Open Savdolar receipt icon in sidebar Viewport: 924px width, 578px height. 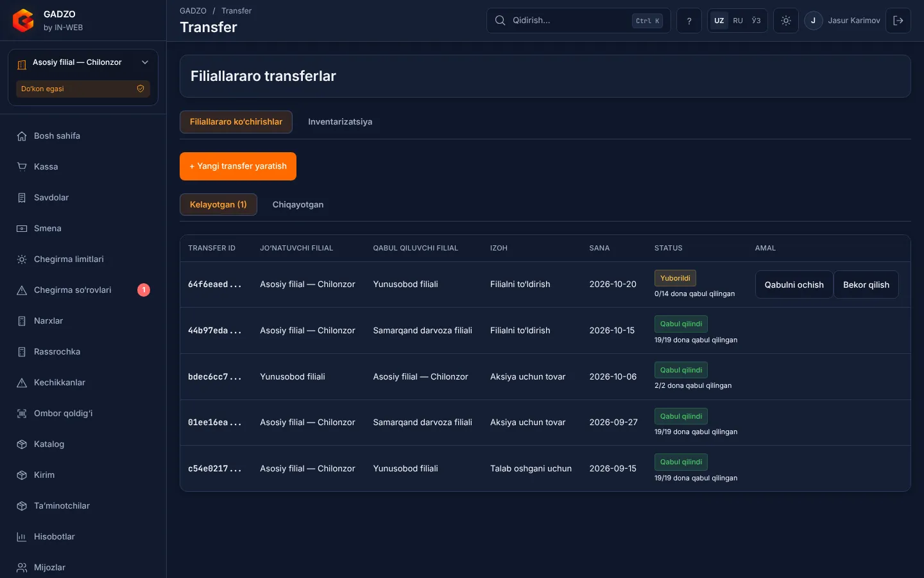pos(22,198)
